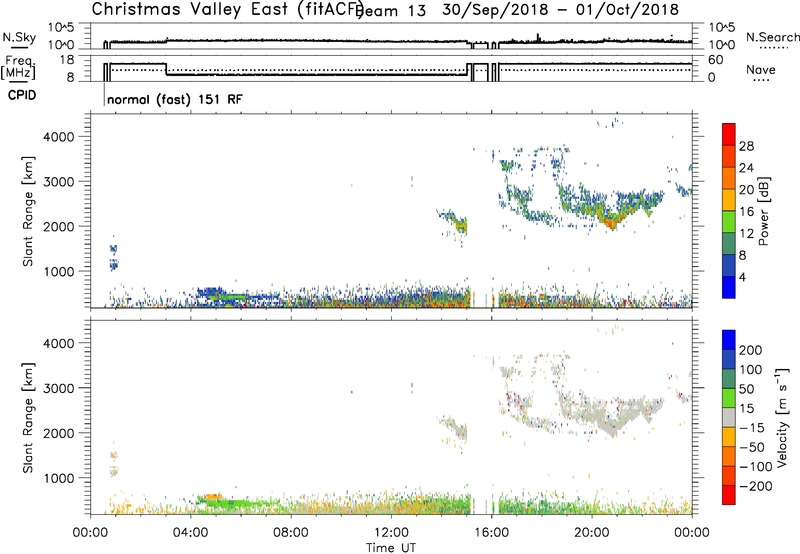This screenshot has width=800, height=554.
Task: Click the '20:00' time tick label
Action: click(591, 533)
